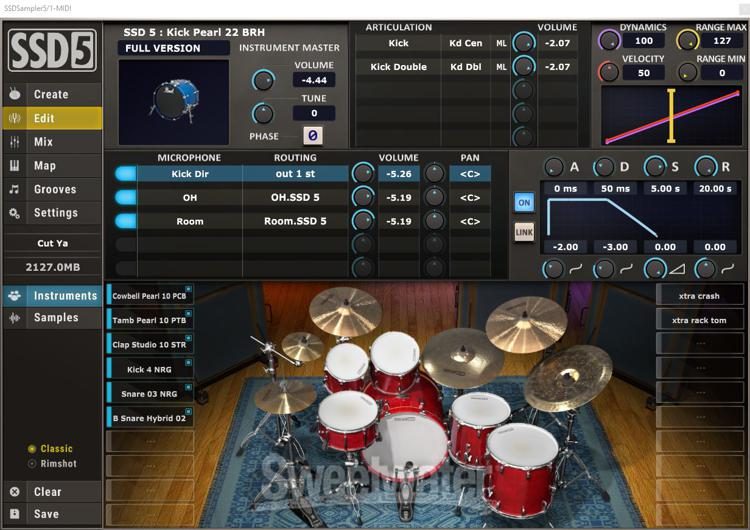Click the Sustain ramp shape icon
The image size is (750, 530).
677,269
